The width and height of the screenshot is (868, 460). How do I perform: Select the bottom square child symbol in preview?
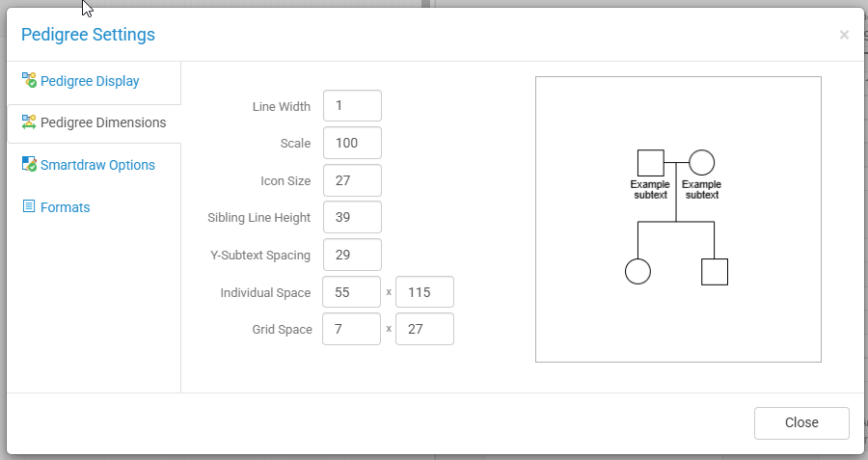coord(714,272)
